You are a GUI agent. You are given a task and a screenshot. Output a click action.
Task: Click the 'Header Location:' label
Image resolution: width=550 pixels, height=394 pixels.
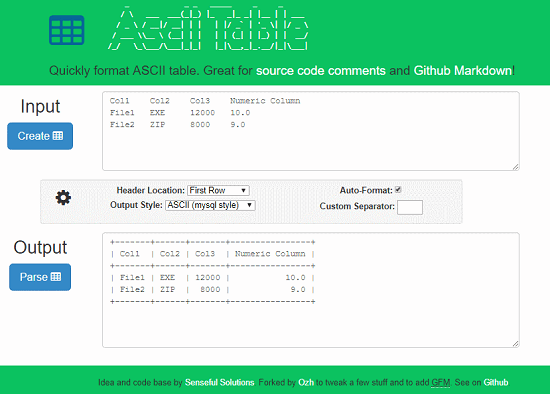pyautogui.click(x=150, y=191)
